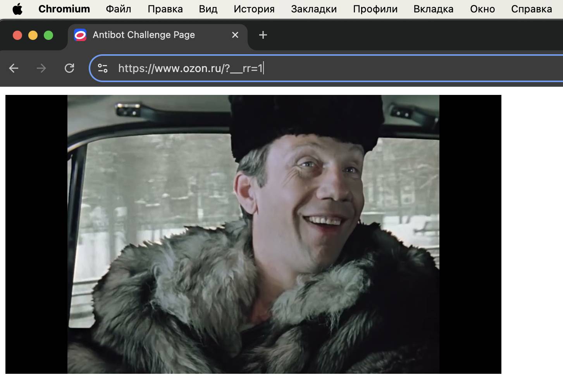Viewport: 563px width, 392px height.
Task: Open the Справка menu
Action: pyautogui.click(x=532, y=9)
